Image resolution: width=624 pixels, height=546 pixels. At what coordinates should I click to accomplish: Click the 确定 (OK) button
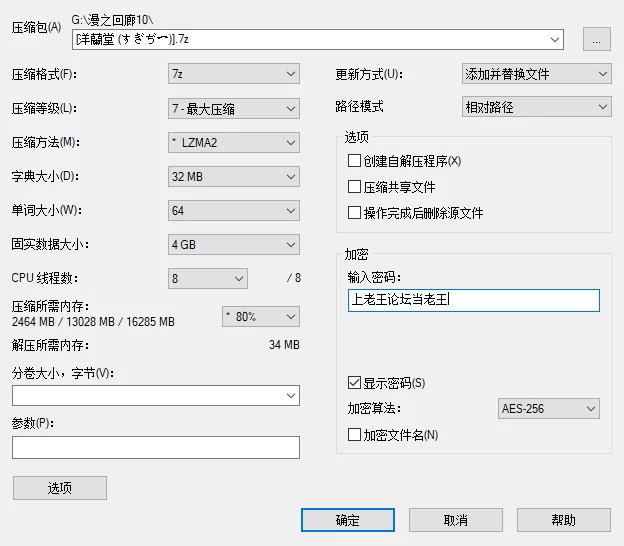(348, 520)
